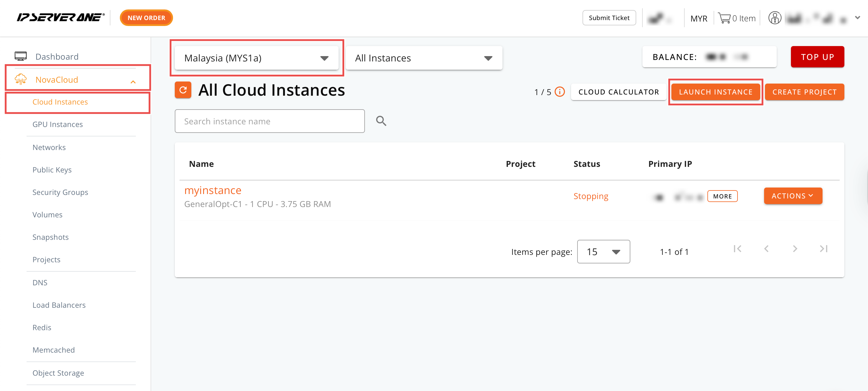Click the Submit Ticket button
Screen dimensions: 868x391
(609, 17)
